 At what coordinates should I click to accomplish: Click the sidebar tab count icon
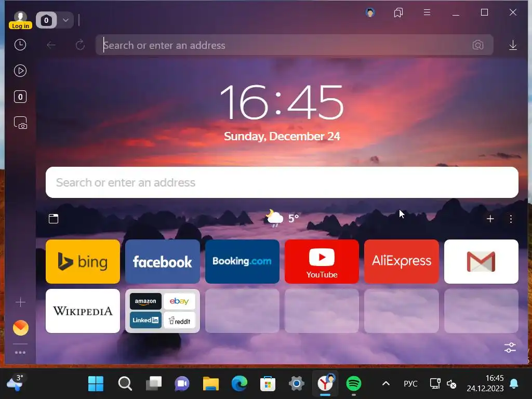[x=20, y=97]
